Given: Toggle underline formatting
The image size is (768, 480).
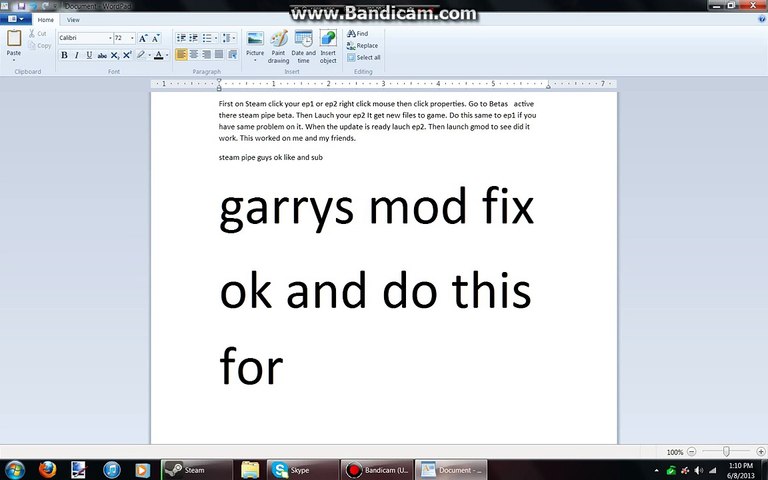Looking at the screenshot, I should [x=89, y=55].
